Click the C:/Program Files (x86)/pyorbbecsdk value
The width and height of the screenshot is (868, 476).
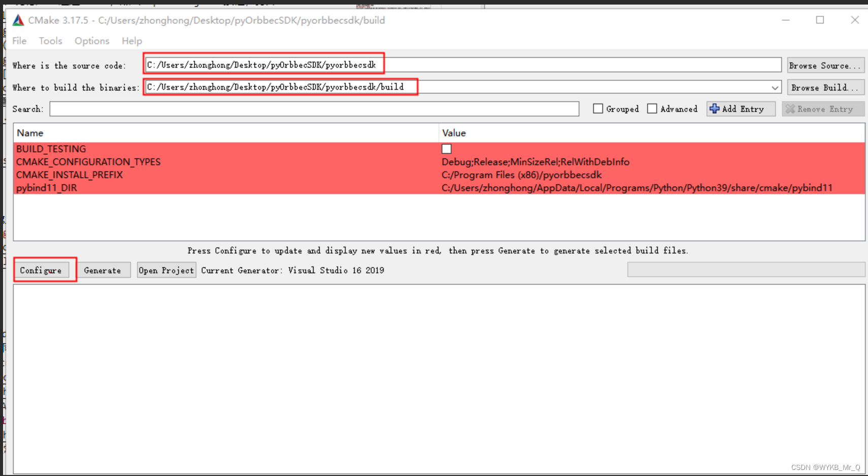coord(522,175)
